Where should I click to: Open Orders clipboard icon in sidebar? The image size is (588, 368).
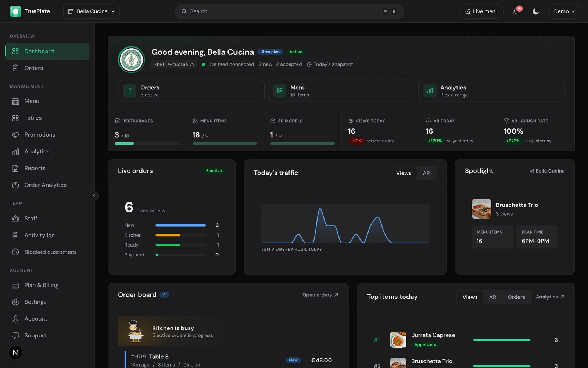coord(15,68)
